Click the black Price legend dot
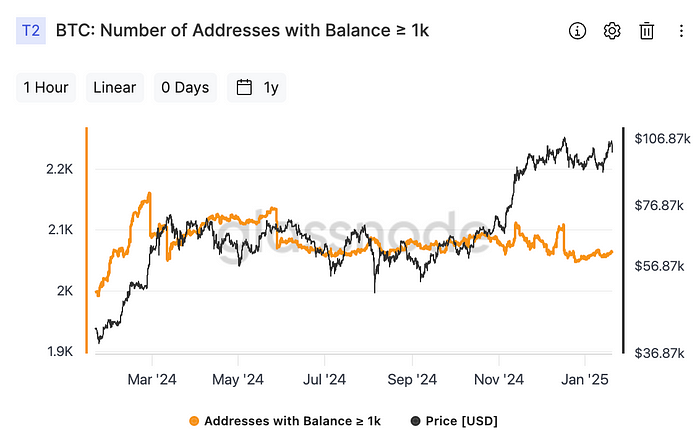The width and height of the screenshot is (700, 440). point(415,421)
